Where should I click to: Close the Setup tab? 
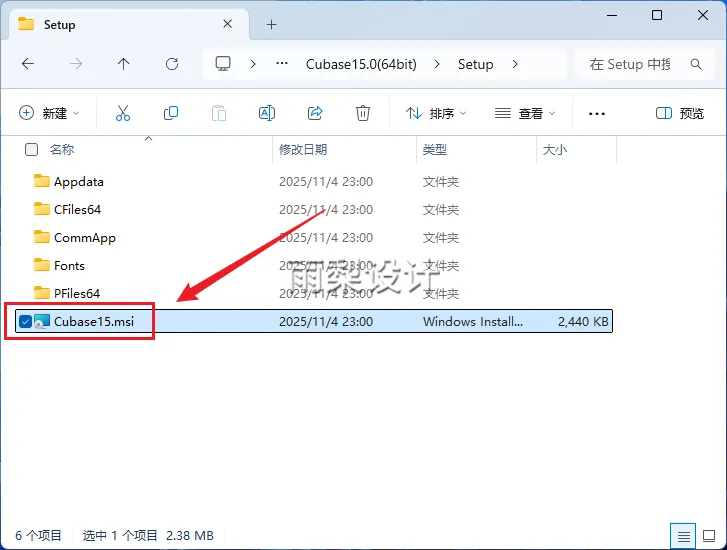pos(227,24)
